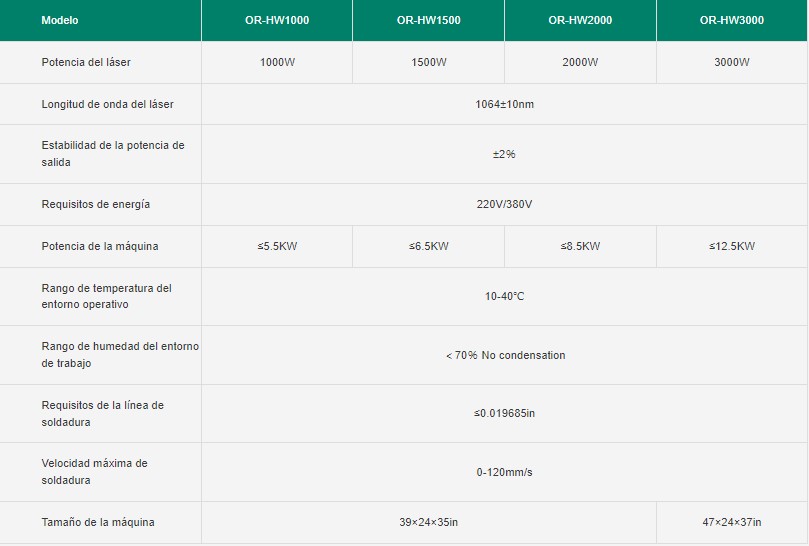Click the ≤8.5KW machine power value
The width and height of the screenshot is (809, 546).
[x=580, y=246]
